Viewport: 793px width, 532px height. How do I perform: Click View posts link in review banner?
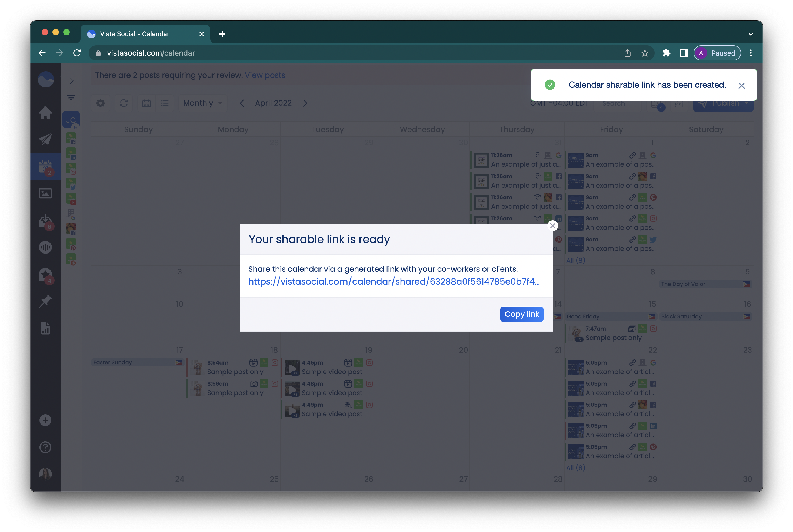[x=265, y=75]
